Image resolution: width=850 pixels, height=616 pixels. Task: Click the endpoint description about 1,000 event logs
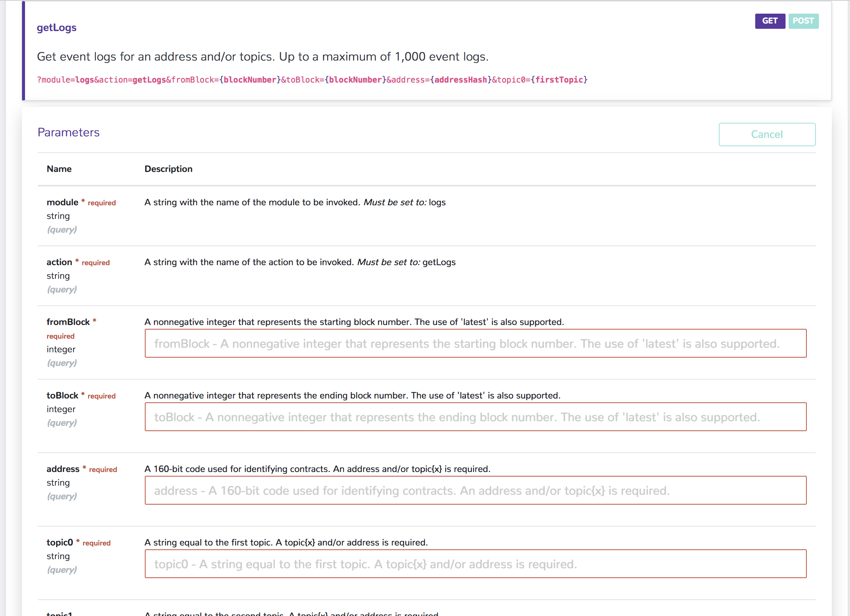(263, 56)
